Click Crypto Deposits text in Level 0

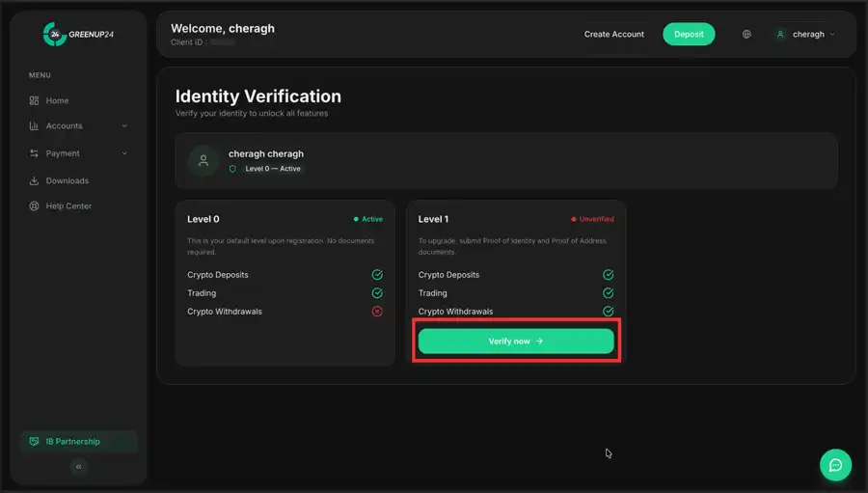218,275
